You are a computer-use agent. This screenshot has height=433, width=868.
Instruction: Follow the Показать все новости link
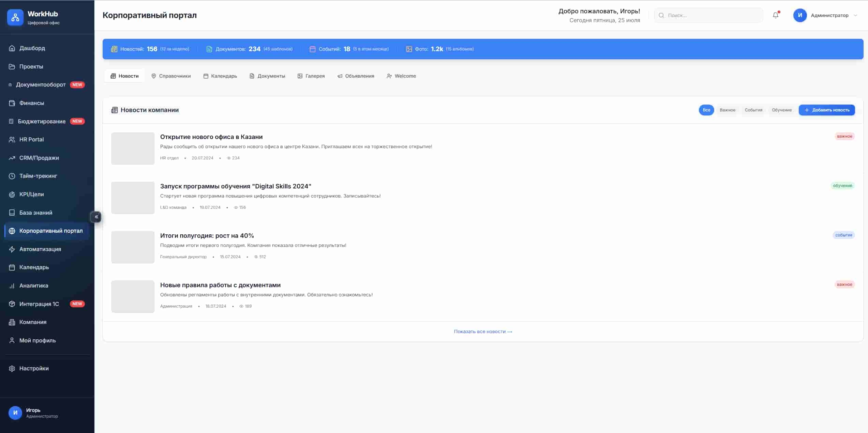tap(483, 331)
